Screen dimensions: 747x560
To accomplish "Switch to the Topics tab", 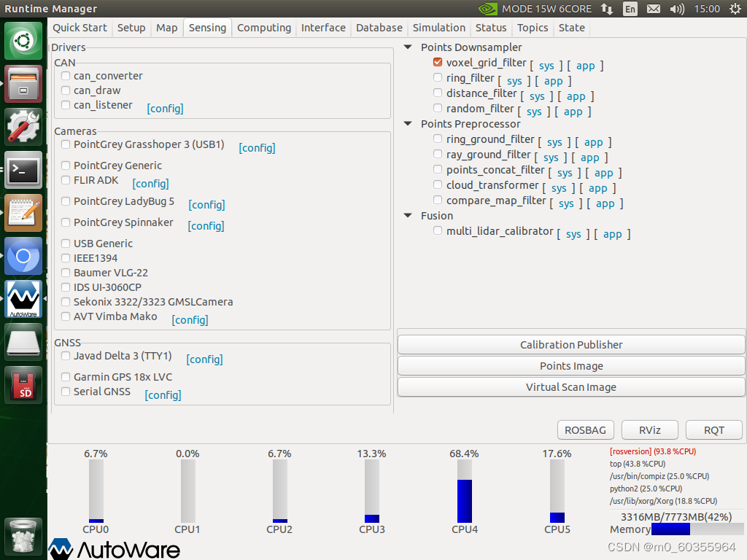I will tap(533, 28).
